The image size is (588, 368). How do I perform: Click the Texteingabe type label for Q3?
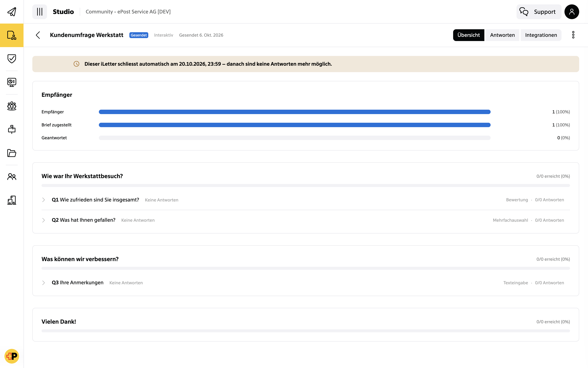point(516,283)
